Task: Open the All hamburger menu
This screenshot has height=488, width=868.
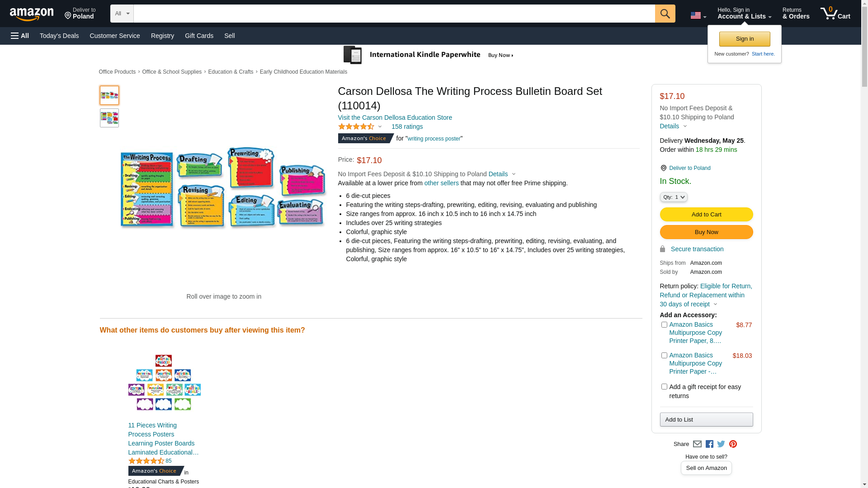Action: pos(20,36)
